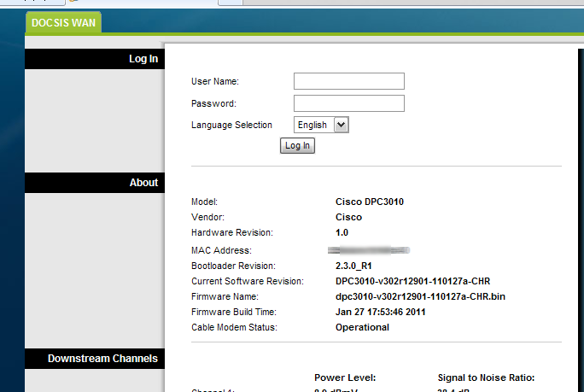Click the Cable Modem Status label

(234, 327)
